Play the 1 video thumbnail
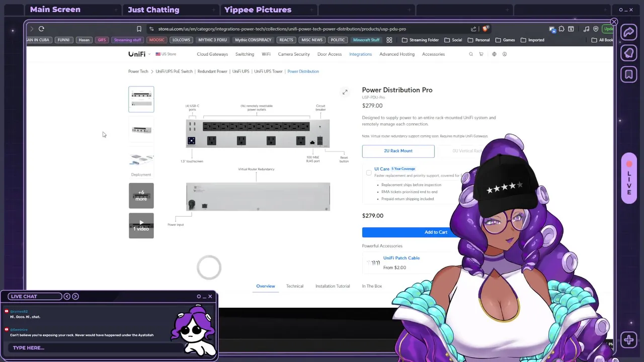Screen dimensions: 644x362 141,226
